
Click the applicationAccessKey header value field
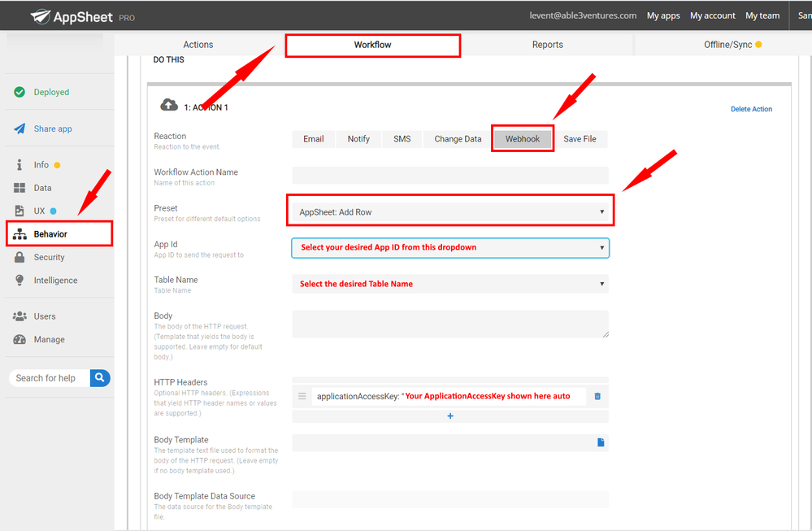click(x=449, y=396)
